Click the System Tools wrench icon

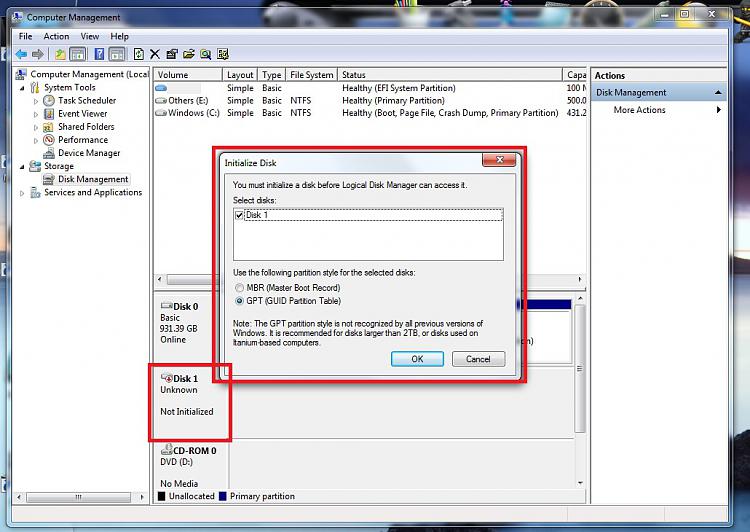click(34, 88)
